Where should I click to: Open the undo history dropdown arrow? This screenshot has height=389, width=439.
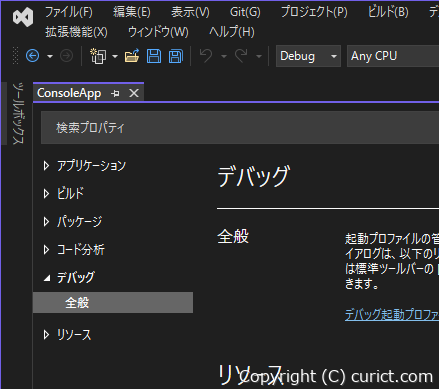click(x=224, y=57)
